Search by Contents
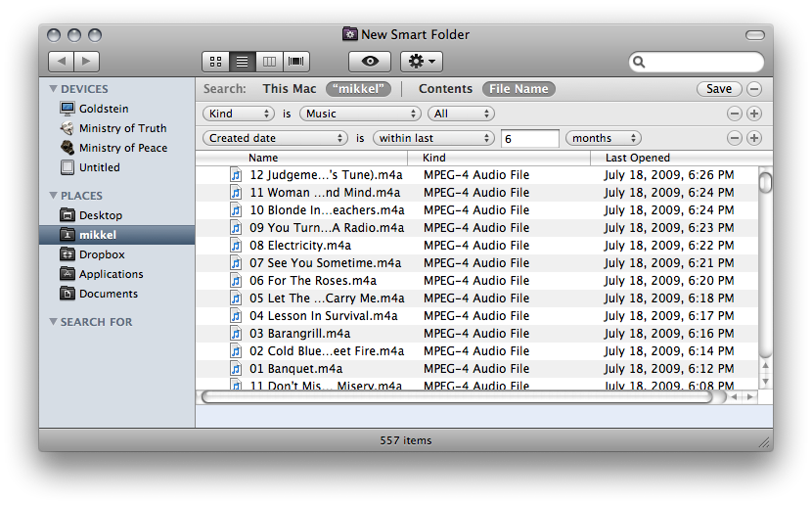Image resolution: width=812 pixels, height=505 pixels. coord(445,88)
